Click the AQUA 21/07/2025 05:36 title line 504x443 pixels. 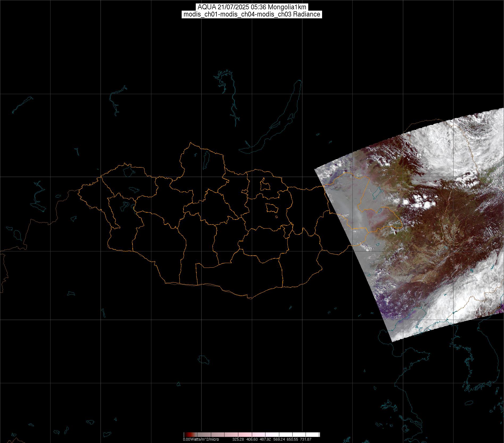(252, 7)
